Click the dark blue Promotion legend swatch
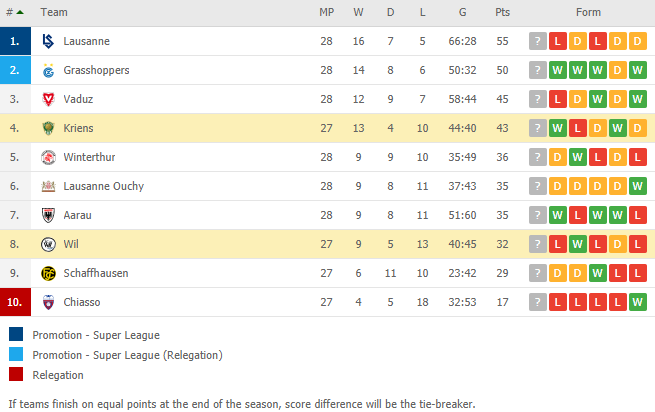Image resolution: width=655 pixels, height=412 pixels. point(16,334)
